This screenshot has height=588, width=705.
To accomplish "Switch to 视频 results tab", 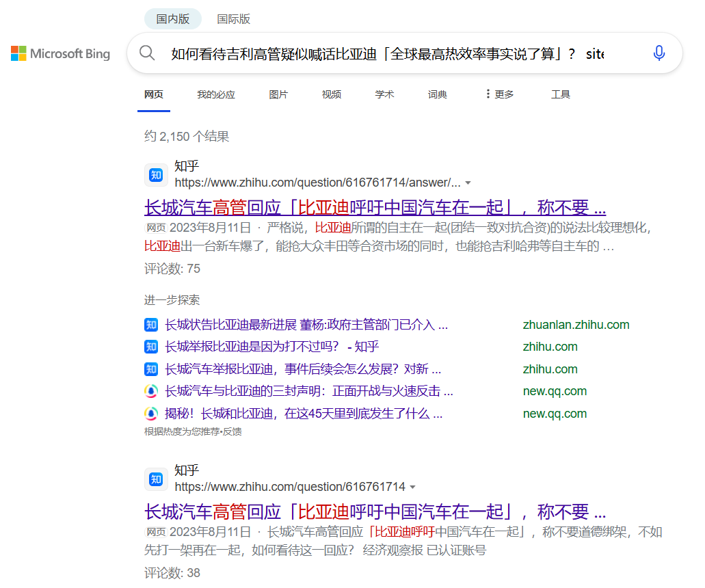I will click(332, 94).
